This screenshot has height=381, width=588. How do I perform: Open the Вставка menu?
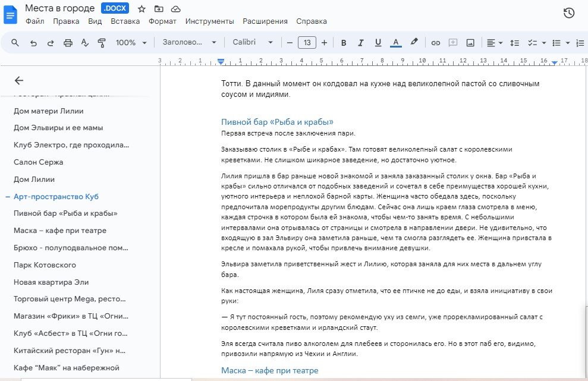point(125,21)
